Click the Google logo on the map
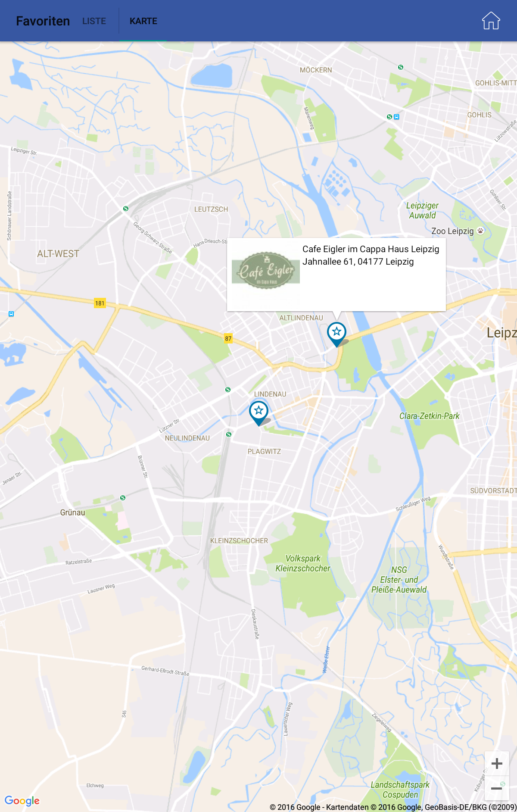Screen dimensions: 517x812 click(x=22, y=801)
